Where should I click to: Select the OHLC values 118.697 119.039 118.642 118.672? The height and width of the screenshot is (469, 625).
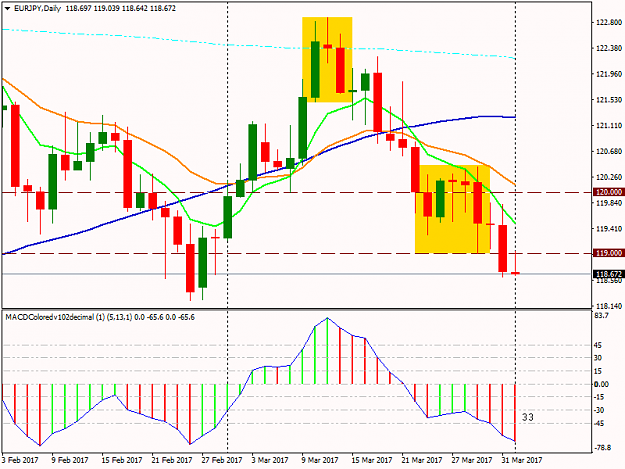[120, 8]
